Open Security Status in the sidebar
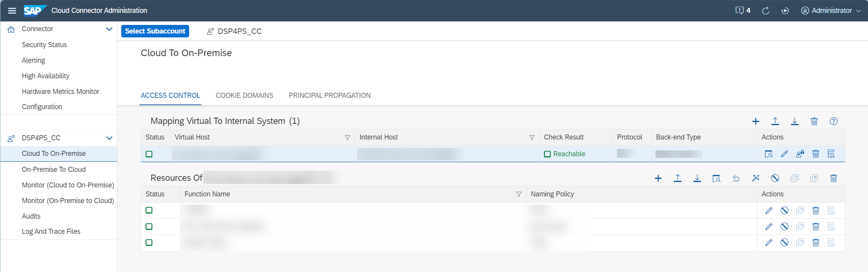The height and width of the screenshot is (272, 868). click(x=44, y=45)
